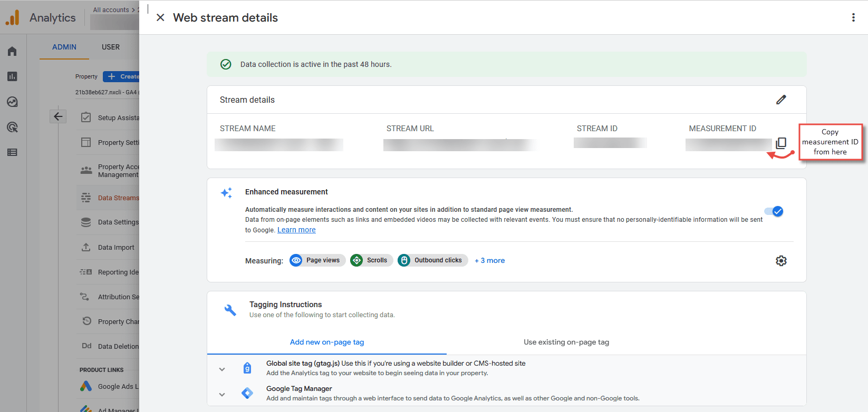Image resolution: width=868 pixels, height=412 pixels.
Task: Click the Setup Assistant checkbox icon
Action: pyautogui.click(x=86, y=117)
